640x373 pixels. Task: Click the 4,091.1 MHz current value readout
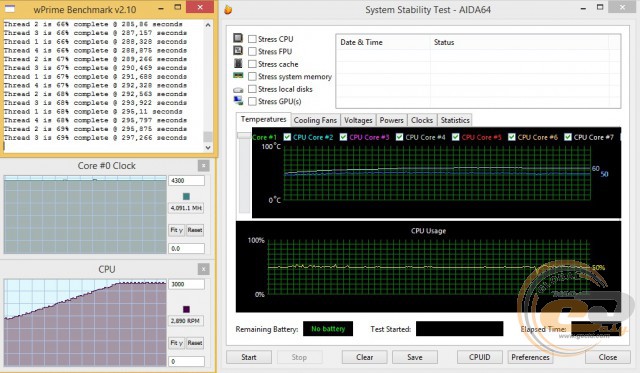tap(186, 208)
